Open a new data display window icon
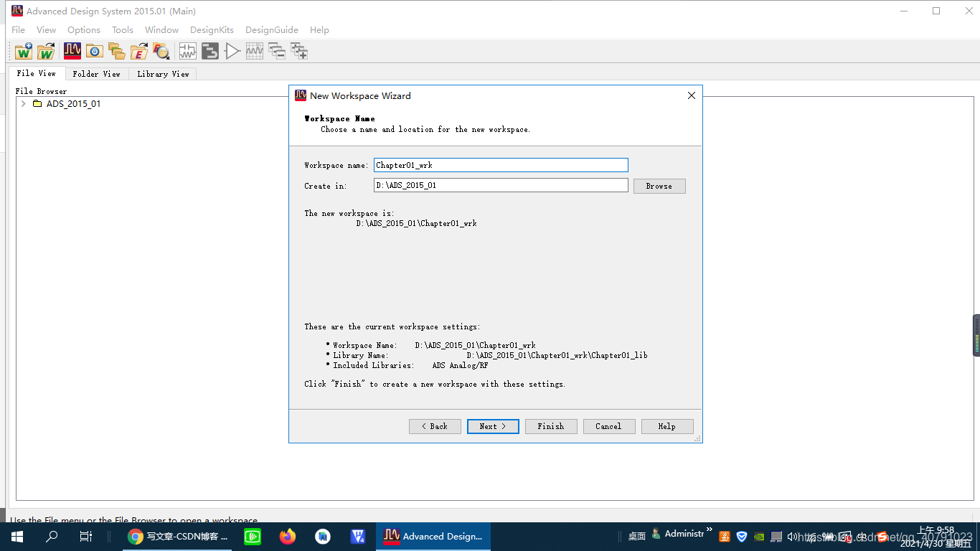Image resolution: width=980 pixels, height=551 pixels. point(255,51)
